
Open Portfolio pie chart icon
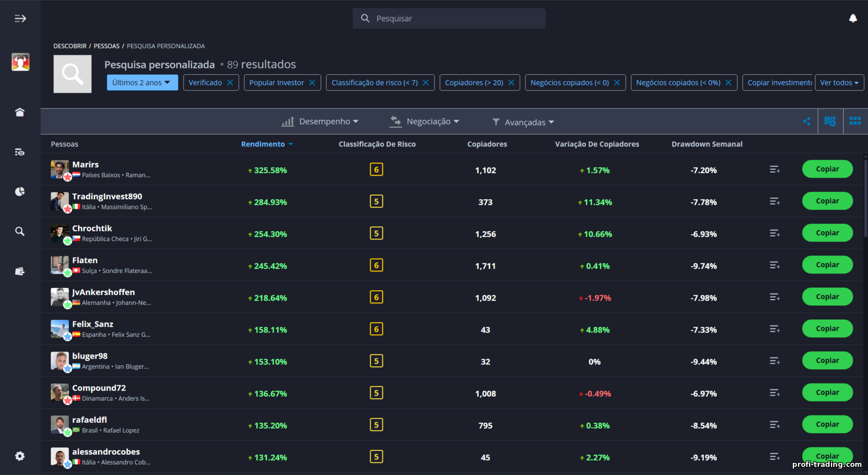point(20,192)
